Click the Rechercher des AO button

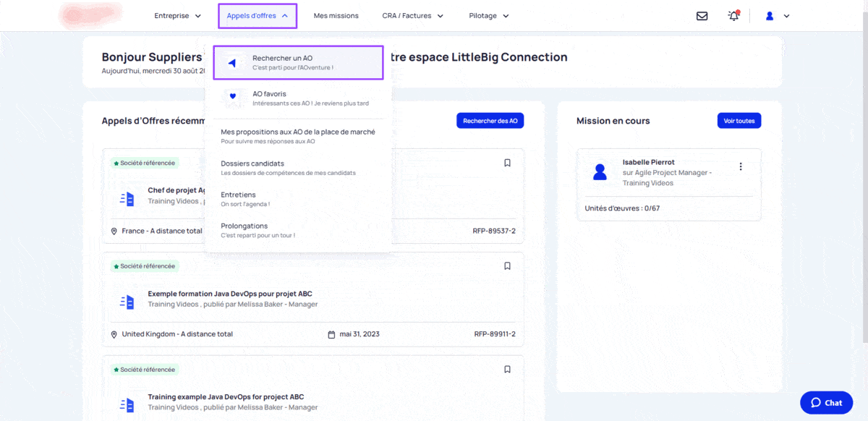point(490,121)
